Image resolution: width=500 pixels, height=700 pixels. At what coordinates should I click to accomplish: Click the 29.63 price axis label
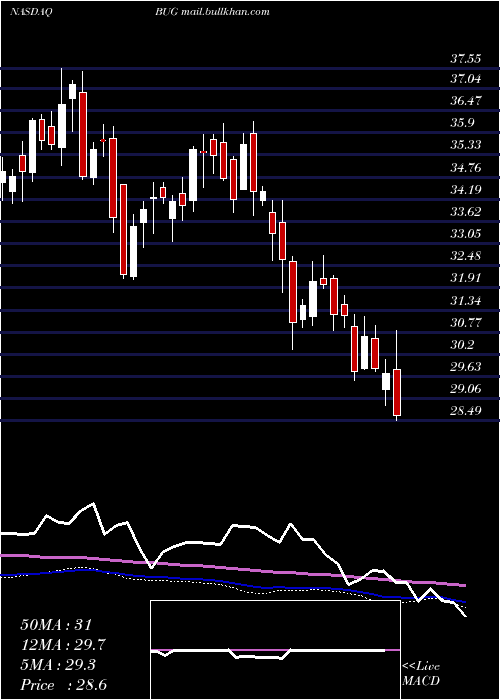465,367
